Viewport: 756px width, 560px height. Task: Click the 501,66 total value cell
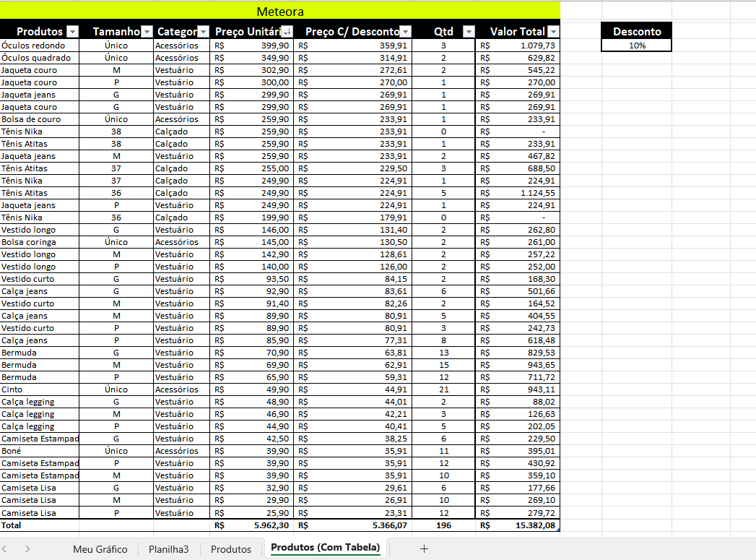(x=517, y=291)
